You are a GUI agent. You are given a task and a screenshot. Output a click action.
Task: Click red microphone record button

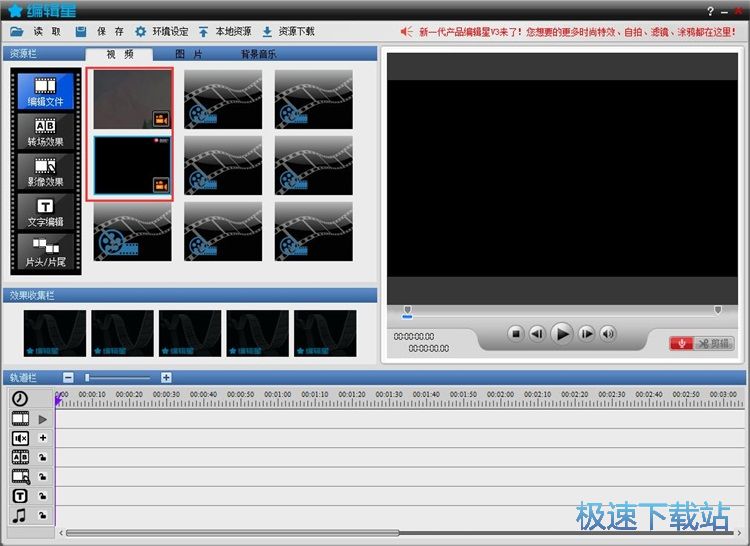click(681, 343)
